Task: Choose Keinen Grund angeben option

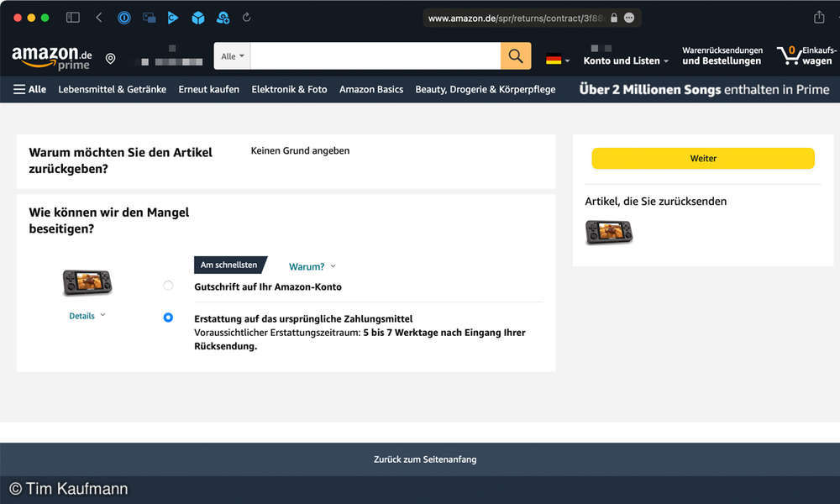Action: coord(299,150)
